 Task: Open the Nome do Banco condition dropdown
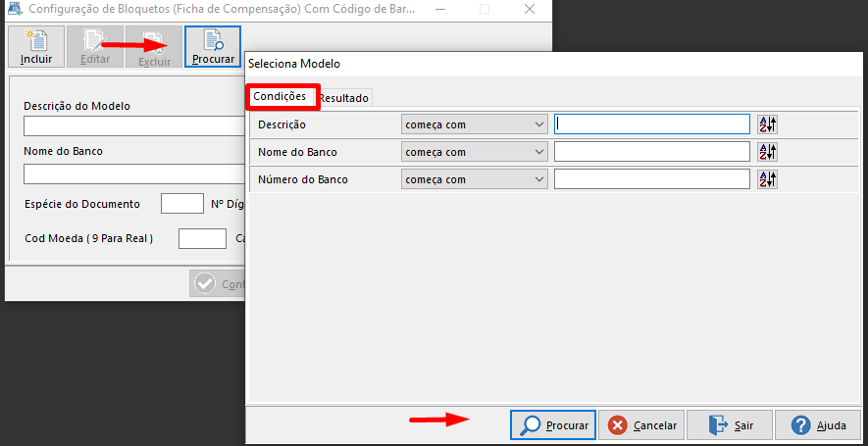(x=475, y=152)
